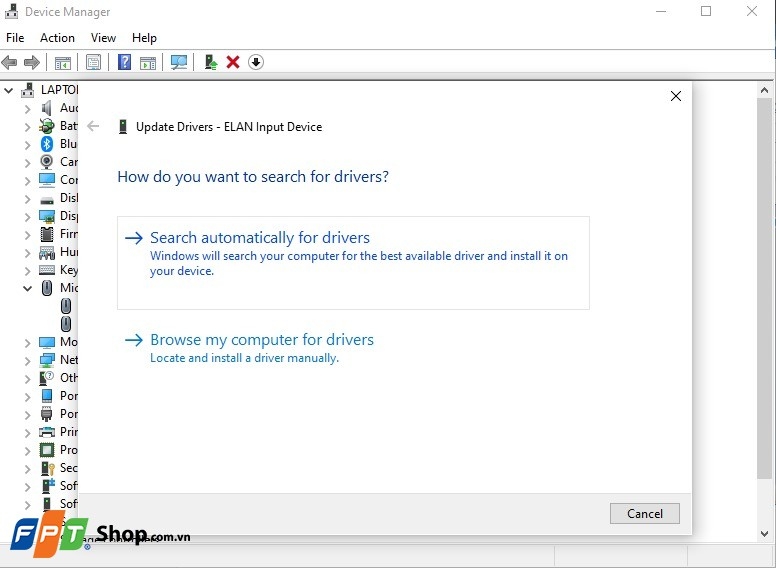The image size is (776, 568).
Task: Toggle the Show/Hide Action Pane toolbar icon
Action: click(148, 62)
